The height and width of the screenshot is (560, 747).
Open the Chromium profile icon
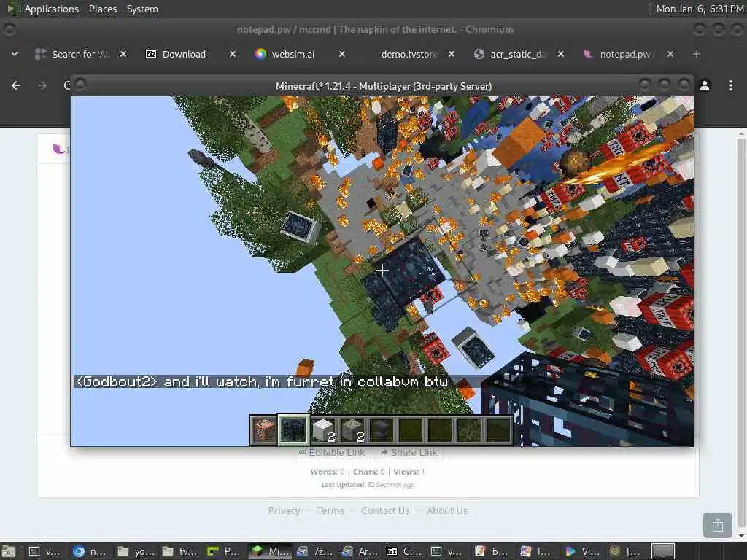pos(705,85)
